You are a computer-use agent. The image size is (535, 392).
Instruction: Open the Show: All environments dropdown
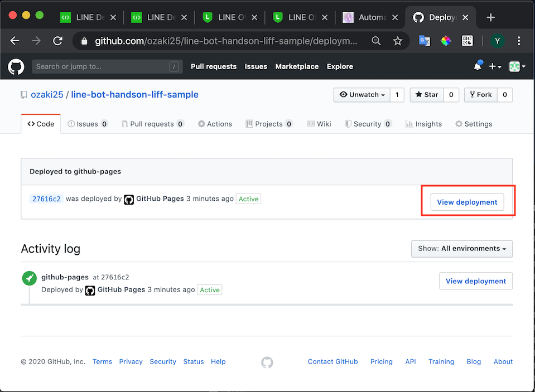(x=462, y=249)
